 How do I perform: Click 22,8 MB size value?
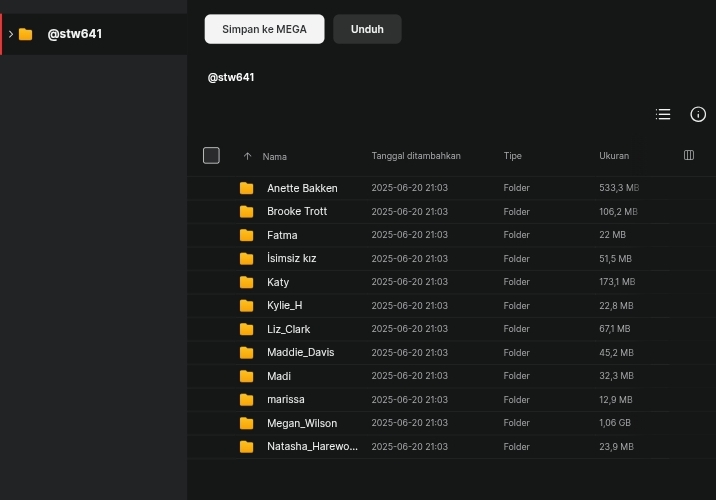pyautogui.click(x=616, y=305)
